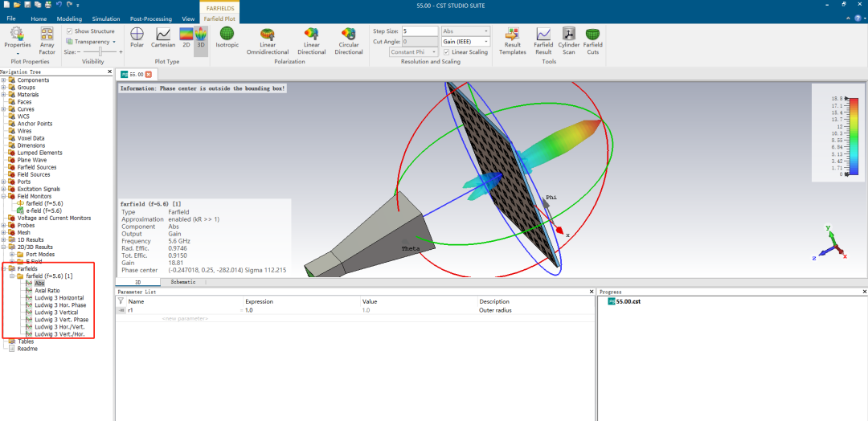Select Ludwig 3 Hor. Phase result
Viewport: 868px width, 421px height.
[60, 305]
